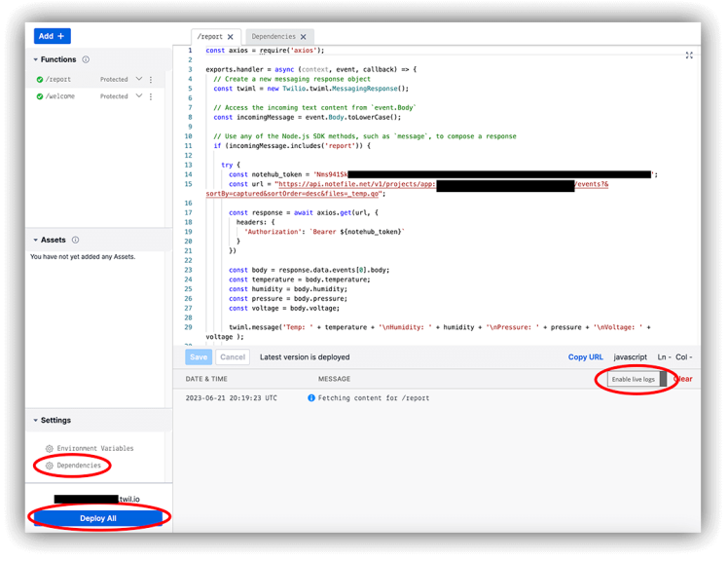The height and width of the screenshot is (561, 728).
Task: Click the Deploy All button
Action: pos(98,518)
